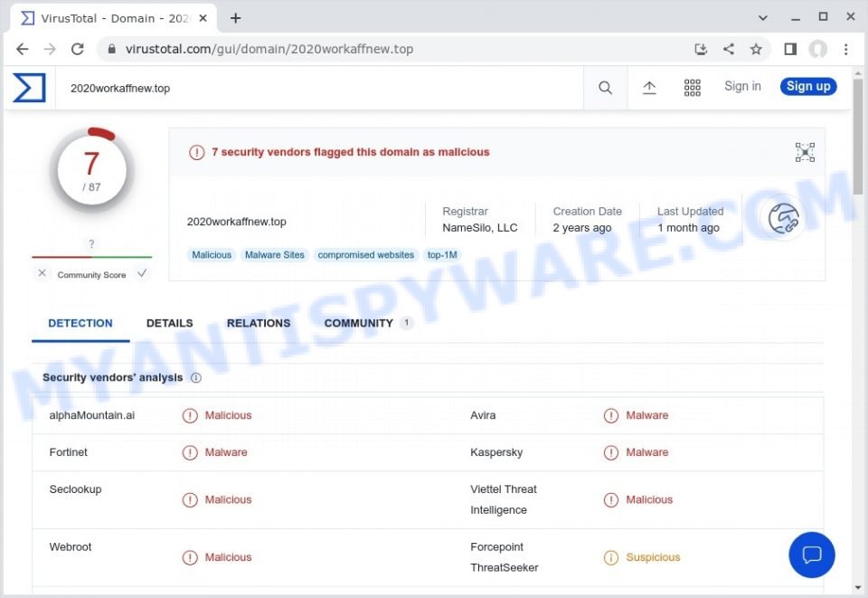Click the page vertical scrollbar

(858, 137)
